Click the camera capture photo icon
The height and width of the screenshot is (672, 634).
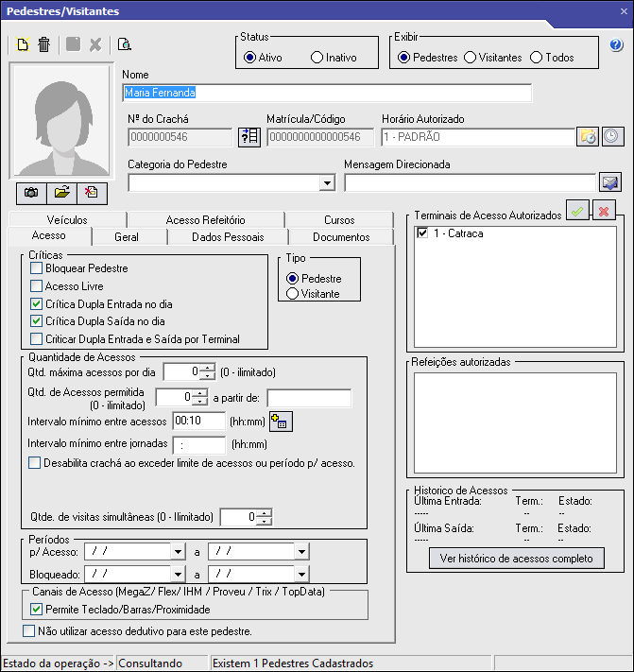(x=31, y=192)
